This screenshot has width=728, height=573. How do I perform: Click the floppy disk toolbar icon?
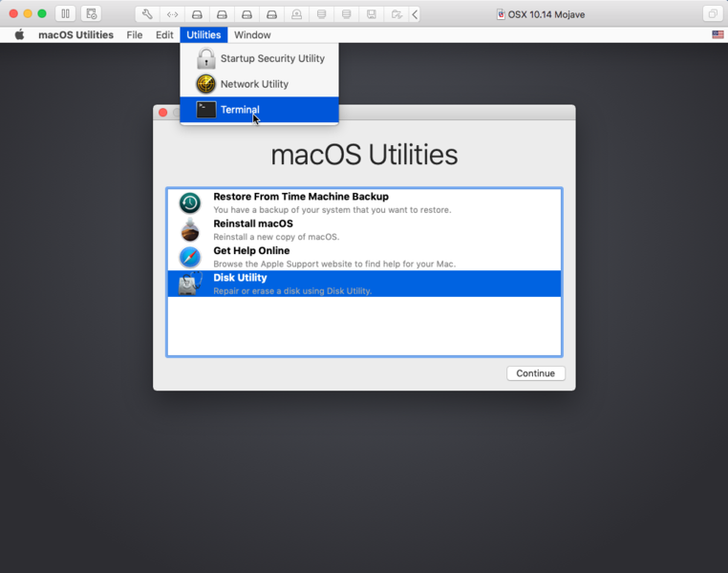coord(371,14)
